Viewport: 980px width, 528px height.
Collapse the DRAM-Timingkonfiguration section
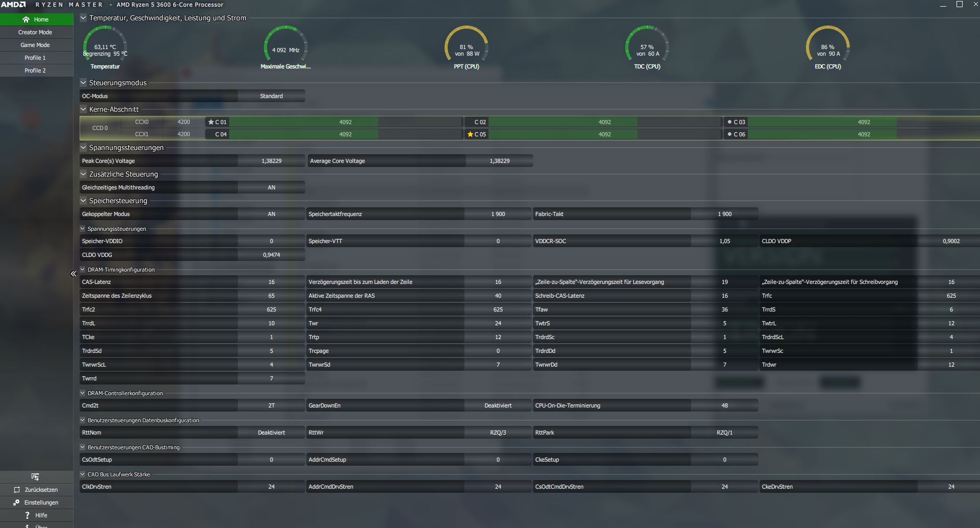click(83, 269)
